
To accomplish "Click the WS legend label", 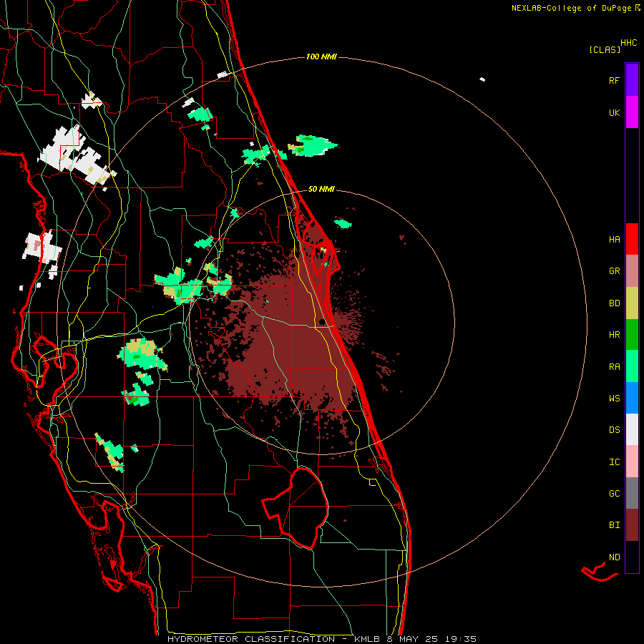I will [x=614, y=399].
